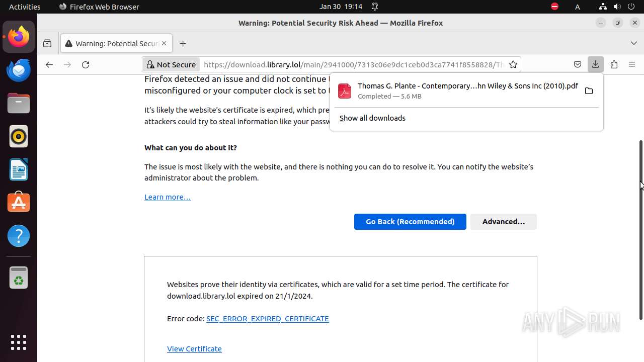List all tabs with the chevron
The height and width of the screenshot is (362, 644).
point(633,44)
